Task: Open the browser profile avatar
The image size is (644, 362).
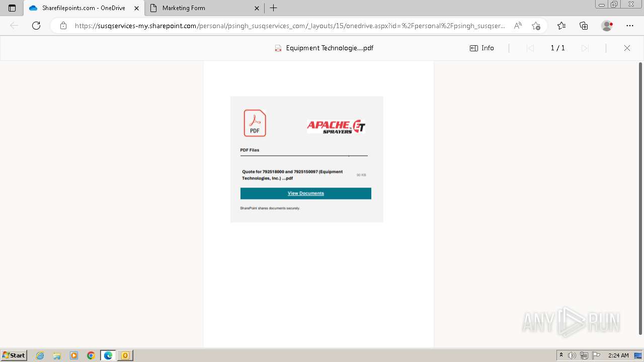Action: (607, 26)
